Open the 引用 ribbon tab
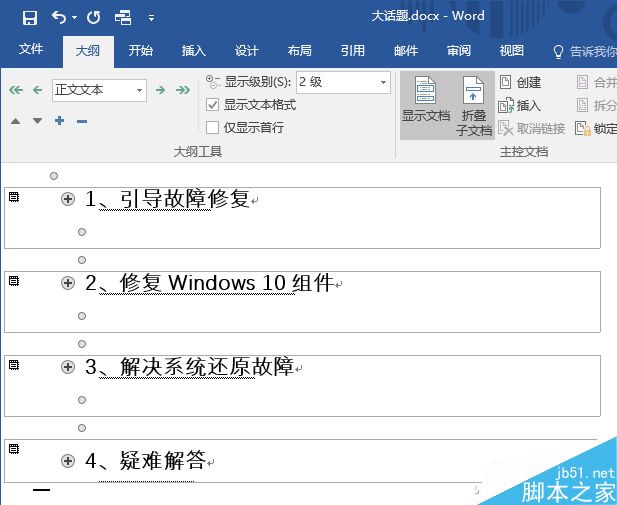The height and width of the screenshot is (505, 617). point(353,51)
